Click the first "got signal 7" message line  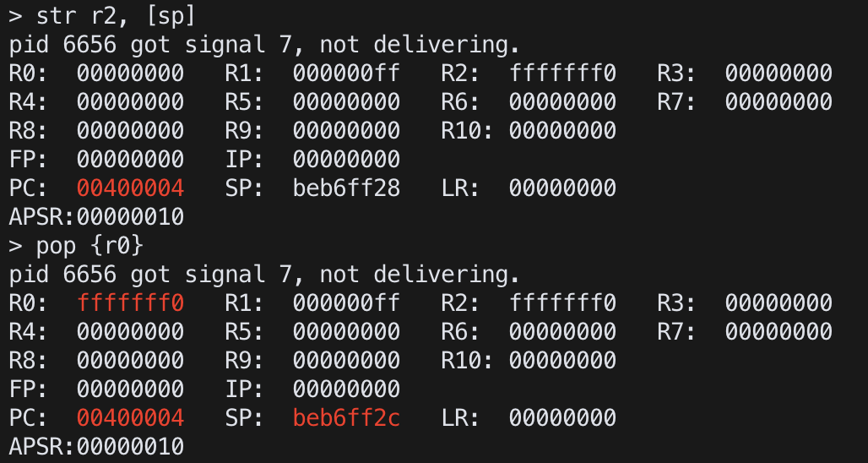(264, 45)
